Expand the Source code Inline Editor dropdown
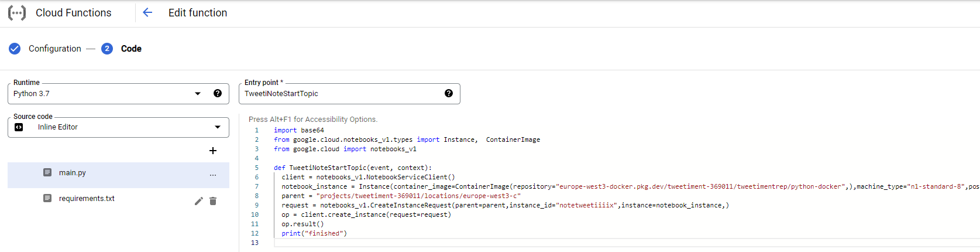 point(218,127)
